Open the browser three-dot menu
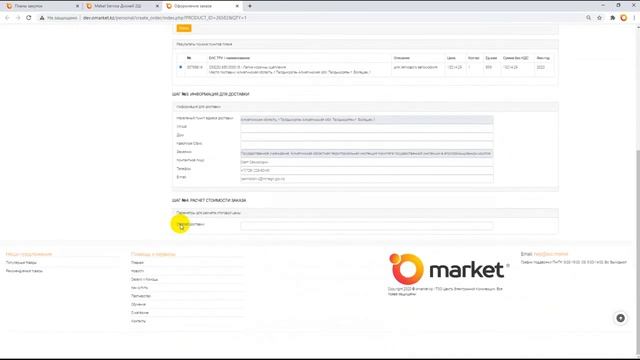 pos(634,18)
